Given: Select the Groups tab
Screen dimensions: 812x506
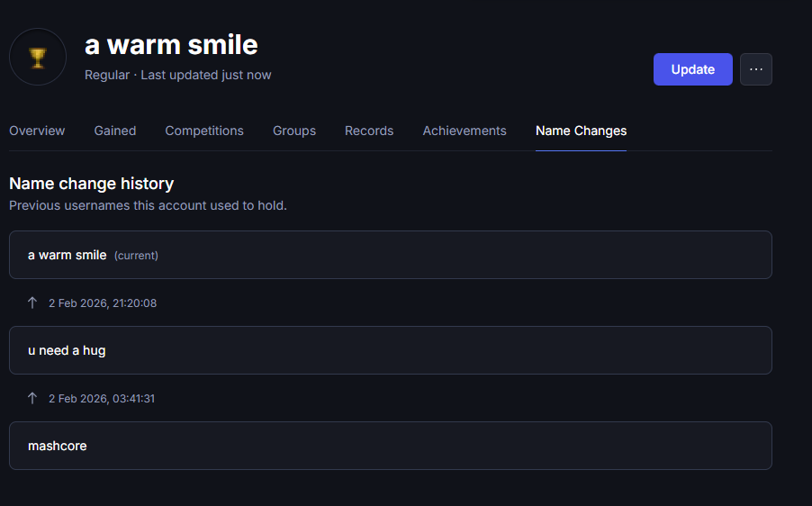Looking at the screenshot, I should pyautogui.click(x=294, y=131).
